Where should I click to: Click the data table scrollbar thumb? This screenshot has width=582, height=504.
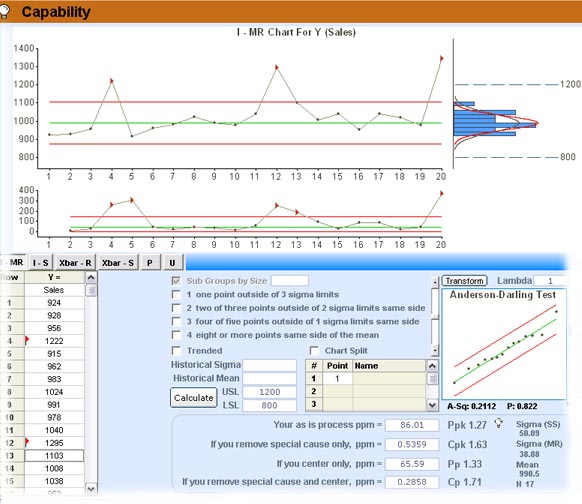[x=91, y=290]
